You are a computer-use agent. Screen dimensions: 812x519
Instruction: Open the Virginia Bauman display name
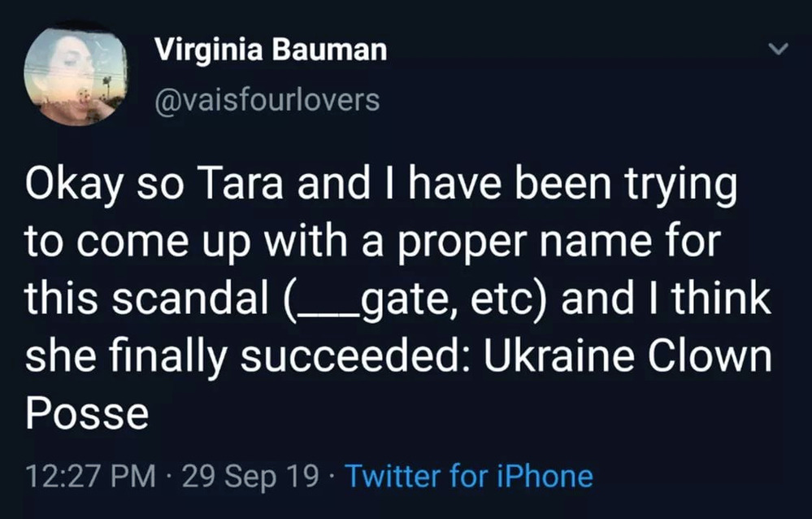click(271, 51)
